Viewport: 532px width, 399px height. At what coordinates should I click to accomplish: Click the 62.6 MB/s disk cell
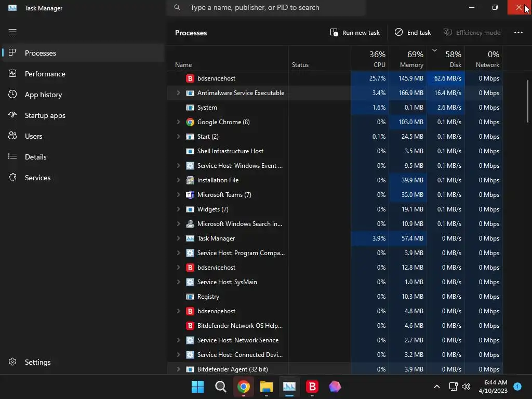point(446,78)
